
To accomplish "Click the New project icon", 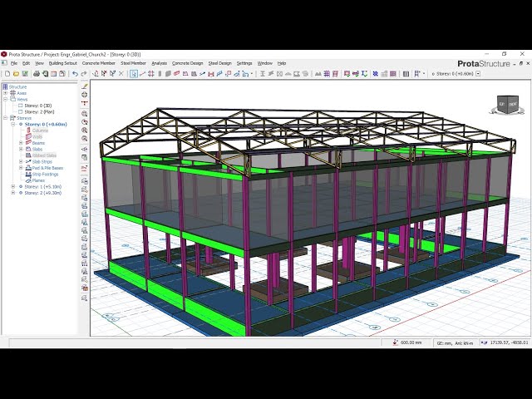I will click(7, 74).
